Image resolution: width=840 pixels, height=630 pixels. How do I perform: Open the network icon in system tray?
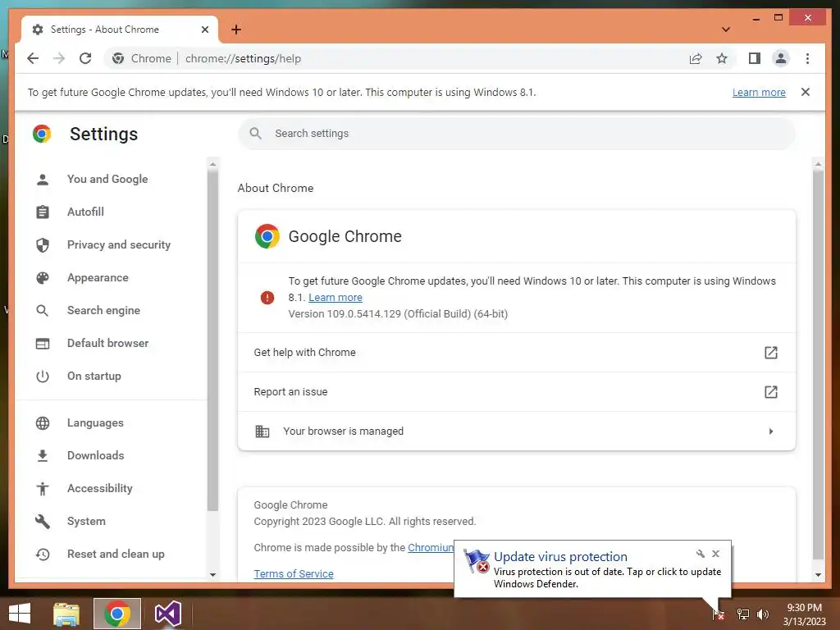pyautogui.click(x=743, y=614)
